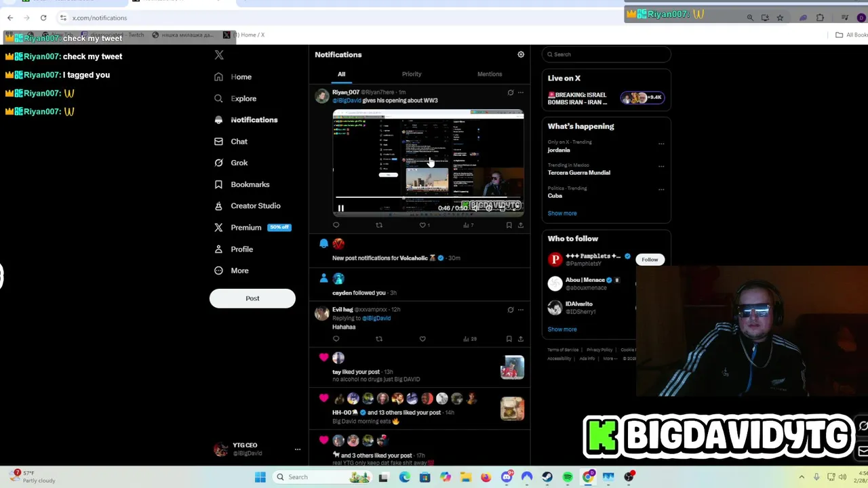Share Evil hag's Hahahaa tweet
The image size is (868, 488).
[521, 339]
